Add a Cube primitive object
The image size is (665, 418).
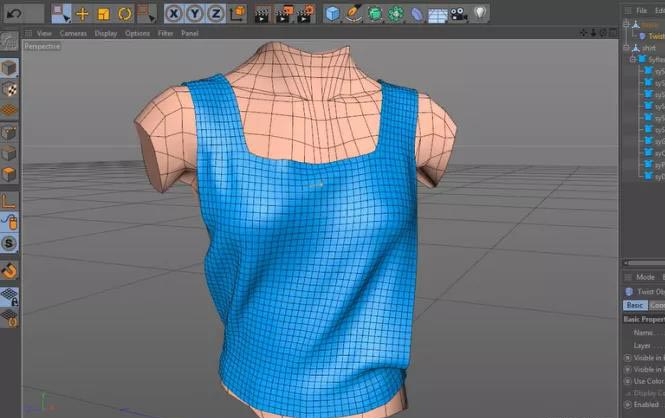pyautogui.click(x=332, y=14)
